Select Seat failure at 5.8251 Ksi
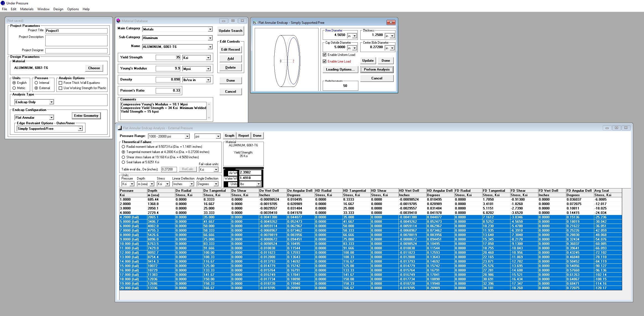The image size is (644, 316). click(123, 162)
